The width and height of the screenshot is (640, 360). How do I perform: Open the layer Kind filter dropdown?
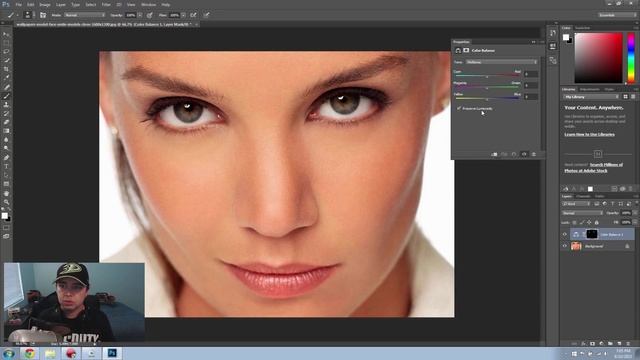pyautogui.click(x=576, y=204)
